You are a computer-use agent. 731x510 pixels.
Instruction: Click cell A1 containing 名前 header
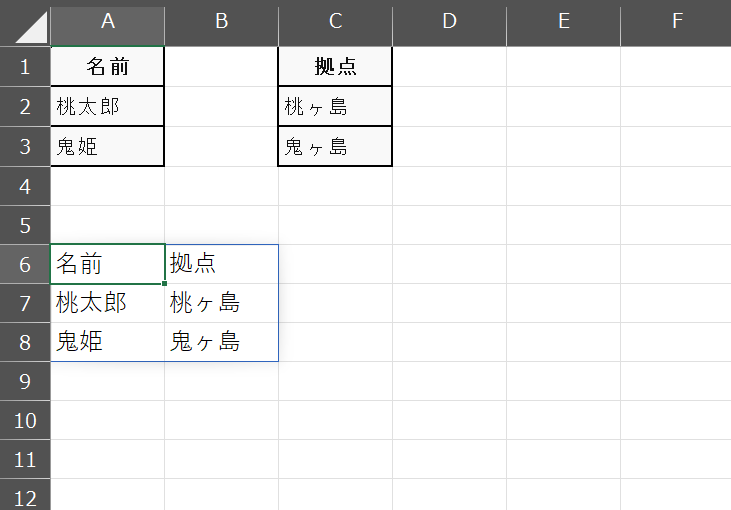tap(108, 67)
